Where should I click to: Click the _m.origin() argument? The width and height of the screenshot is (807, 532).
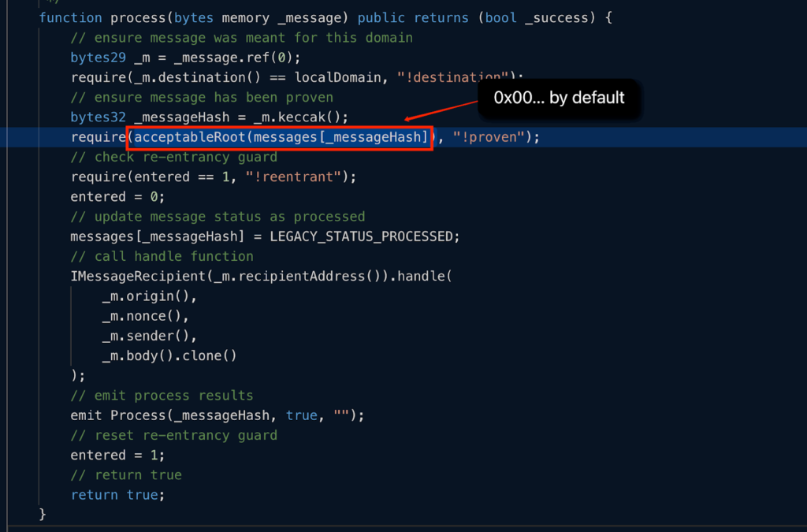[x=149, y=296]
